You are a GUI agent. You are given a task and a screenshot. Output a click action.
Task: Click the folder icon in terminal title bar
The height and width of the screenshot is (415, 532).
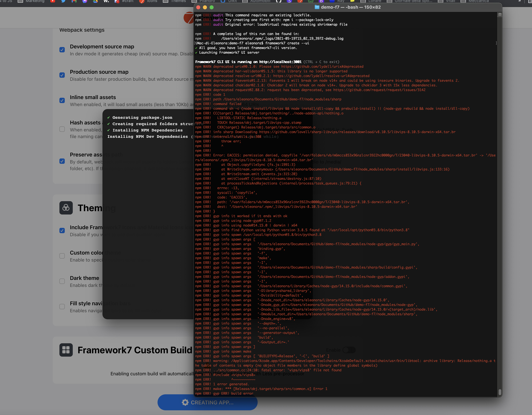pyautogui.click(x=317, y=7)
